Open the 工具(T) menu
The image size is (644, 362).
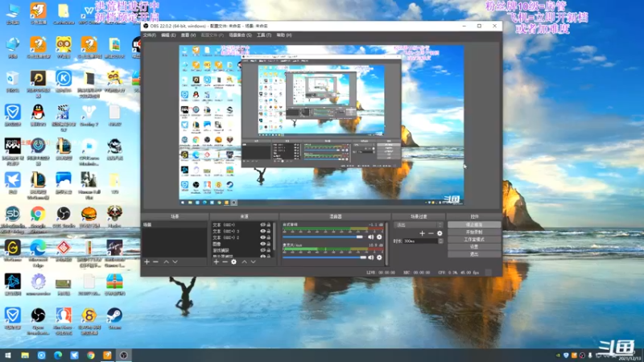tap(264, 35)
